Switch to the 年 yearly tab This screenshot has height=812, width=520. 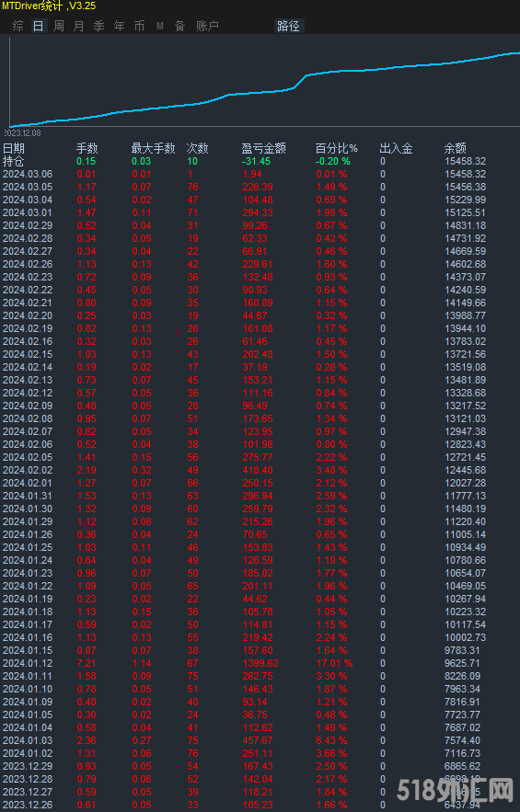[120, 26]
